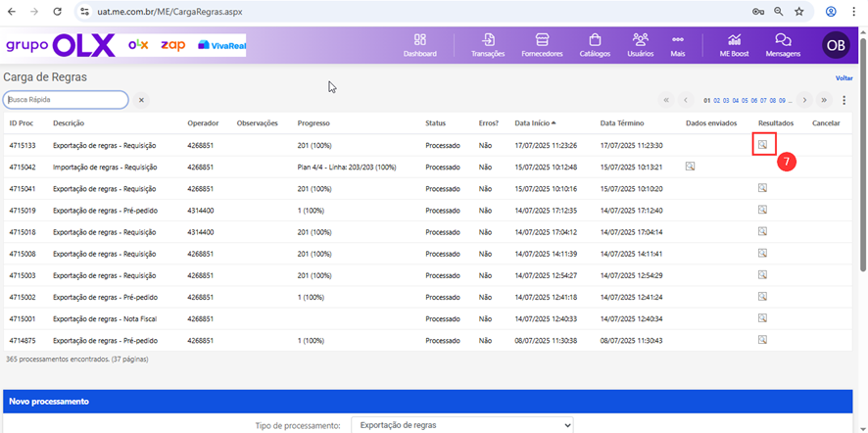Bookmark this page with the star icon
This screenshot has width=868, height=433.
(x=798, y=11)
